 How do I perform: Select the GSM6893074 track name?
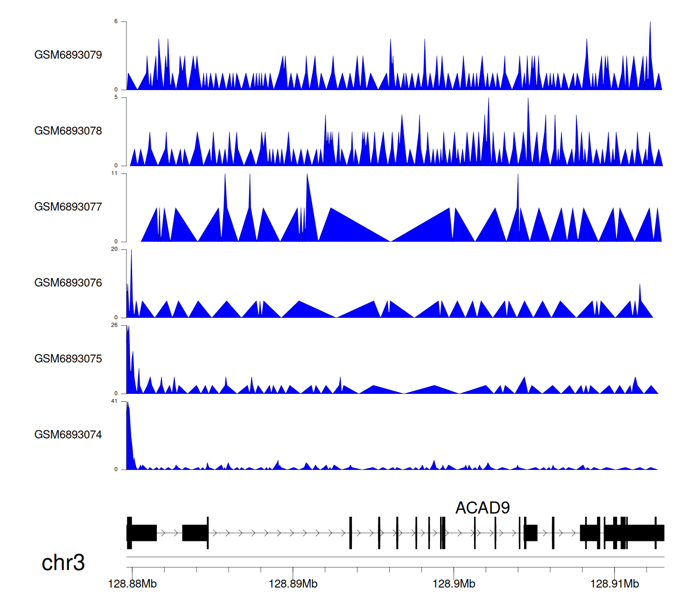(x=68, y=435)
